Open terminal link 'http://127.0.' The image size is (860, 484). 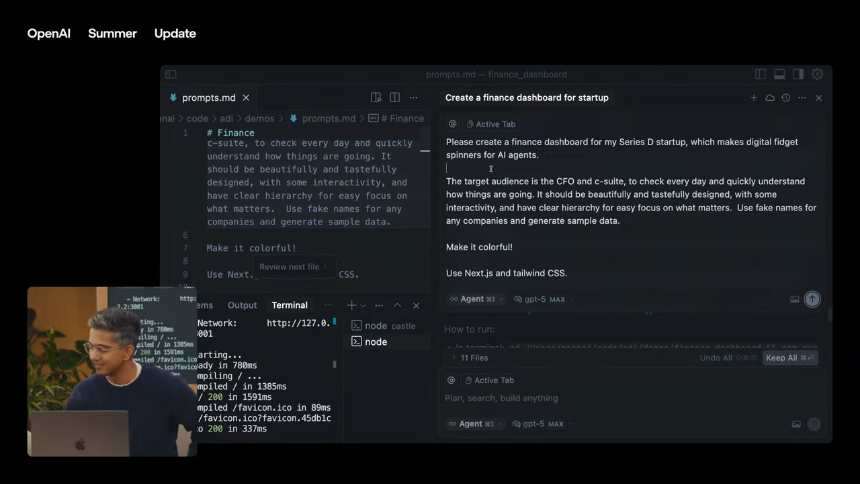[298, 323]
